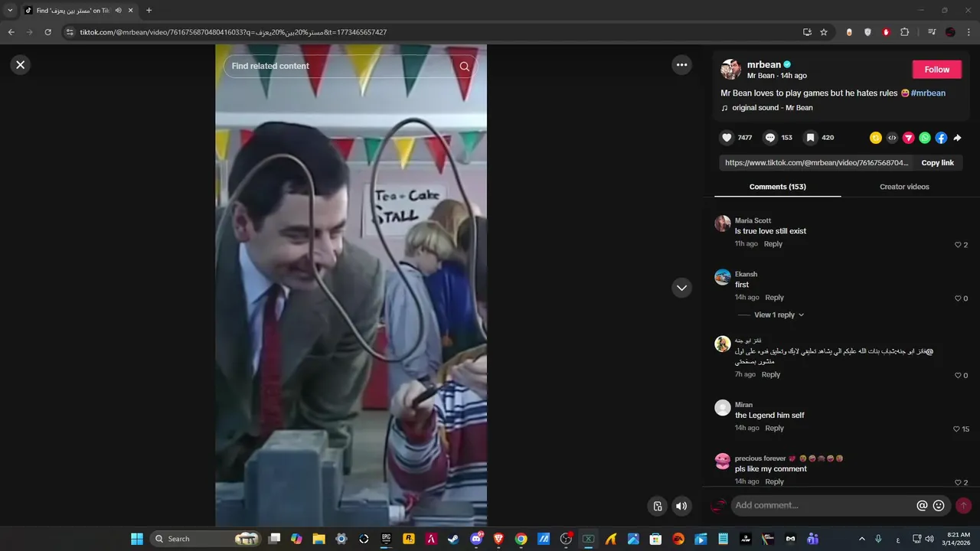
Task: Click the Copy link button
Action: pos(937,163)
